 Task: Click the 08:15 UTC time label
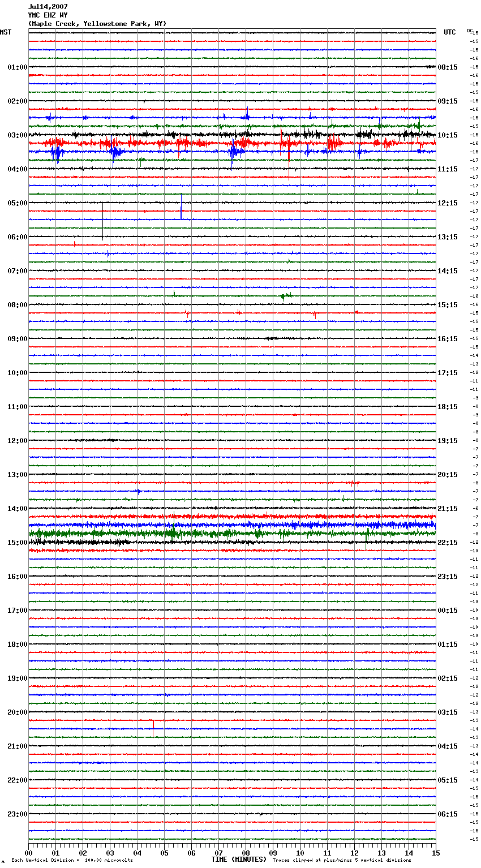[x=448, y=67]
